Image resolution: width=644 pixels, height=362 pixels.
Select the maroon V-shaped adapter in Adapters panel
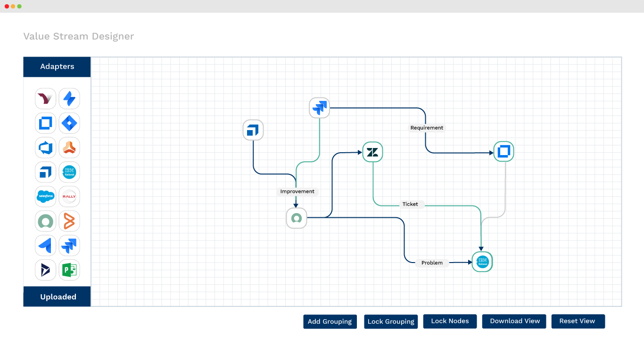(x=46, y=99)
